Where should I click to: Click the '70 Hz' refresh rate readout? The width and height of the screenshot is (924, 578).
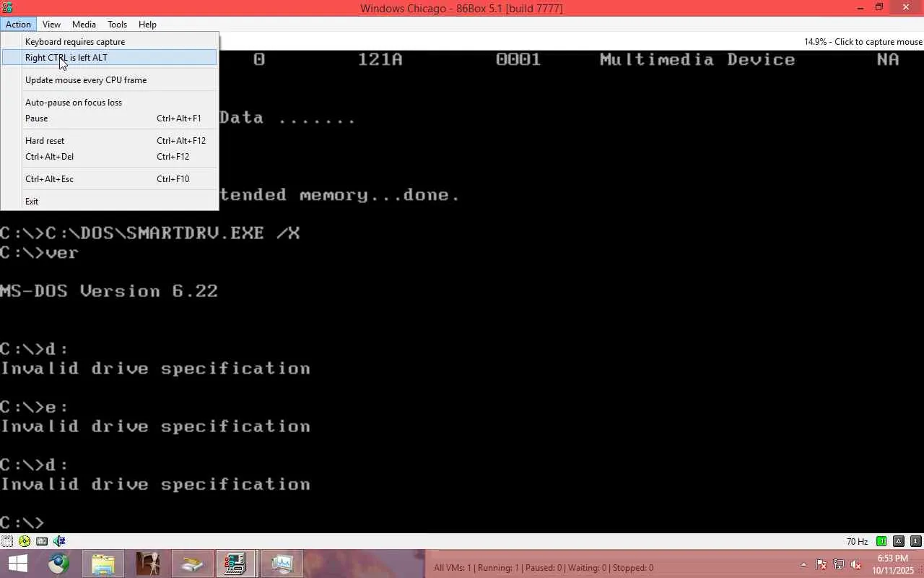tap(858, 542)
